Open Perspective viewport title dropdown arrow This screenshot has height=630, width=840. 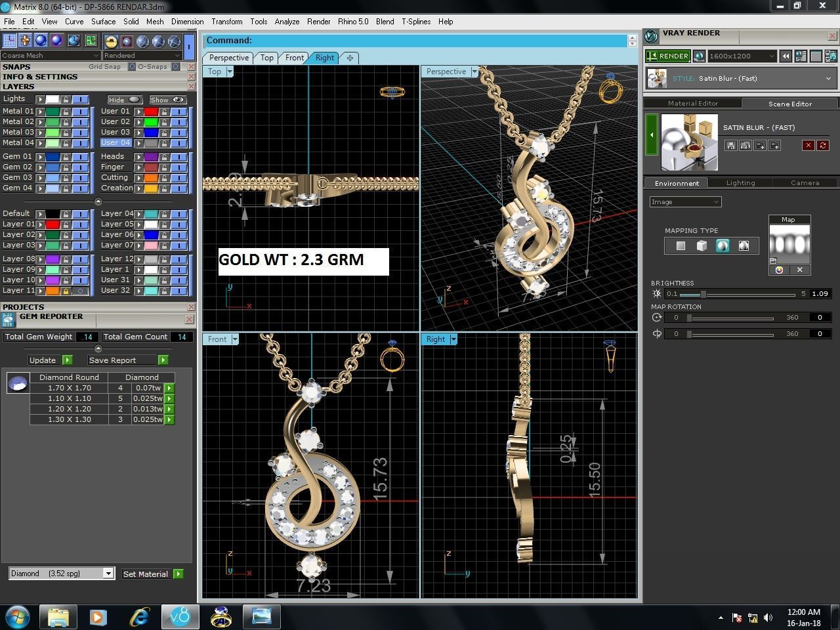coord(474,72)
